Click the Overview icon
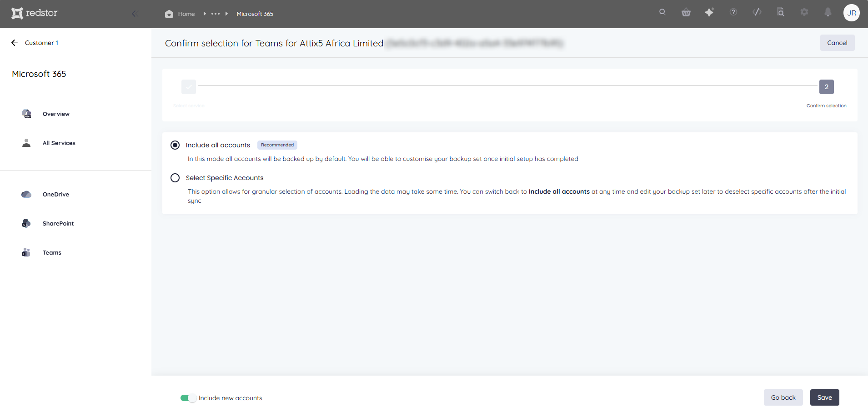Viewport: 868px width, 417px height. tap(26, 114)
